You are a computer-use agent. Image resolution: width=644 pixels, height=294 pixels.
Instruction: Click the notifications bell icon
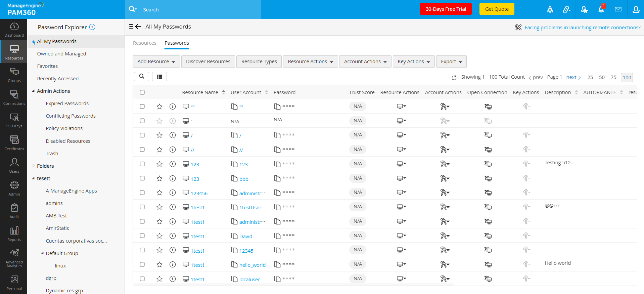[x=601, y=9]
